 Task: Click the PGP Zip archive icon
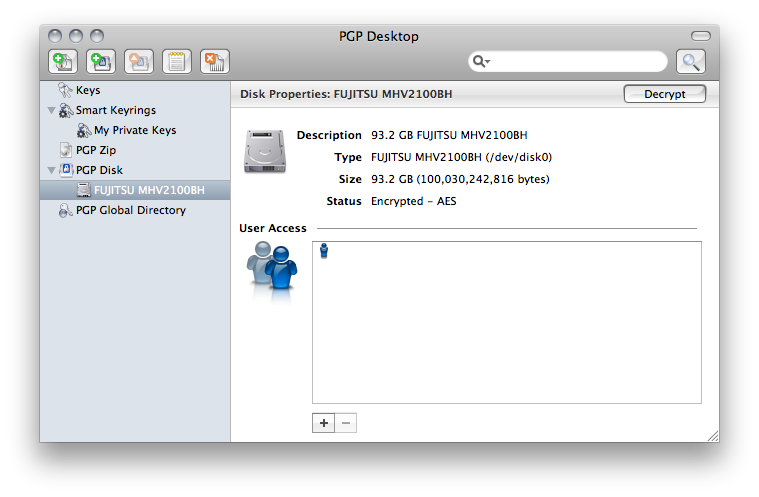[66, 150]
